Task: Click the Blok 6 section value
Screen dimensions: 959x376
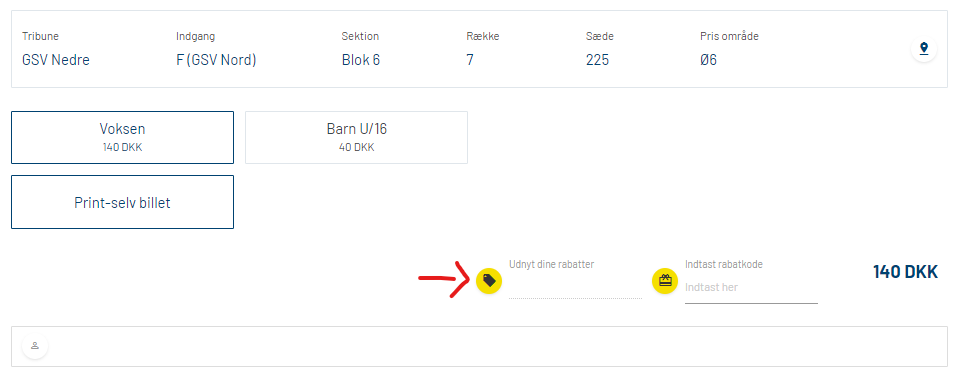Action: point(361,61)
